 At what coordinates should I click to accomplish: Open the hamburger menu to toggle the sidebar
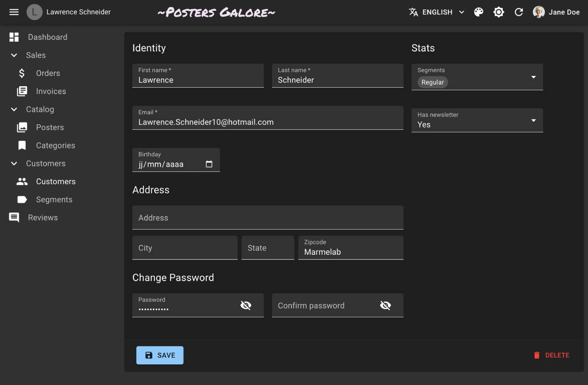click(x=14, y=12)
